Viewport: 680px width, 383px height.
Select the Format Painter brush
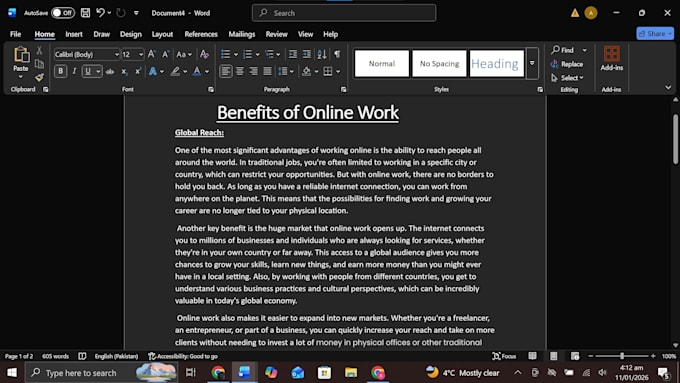[x=39, y=77]
